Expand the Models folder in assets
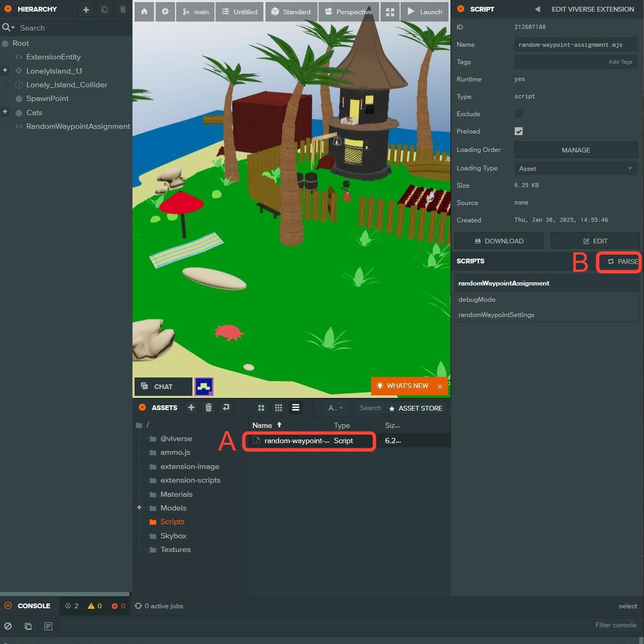 (139, 508)
